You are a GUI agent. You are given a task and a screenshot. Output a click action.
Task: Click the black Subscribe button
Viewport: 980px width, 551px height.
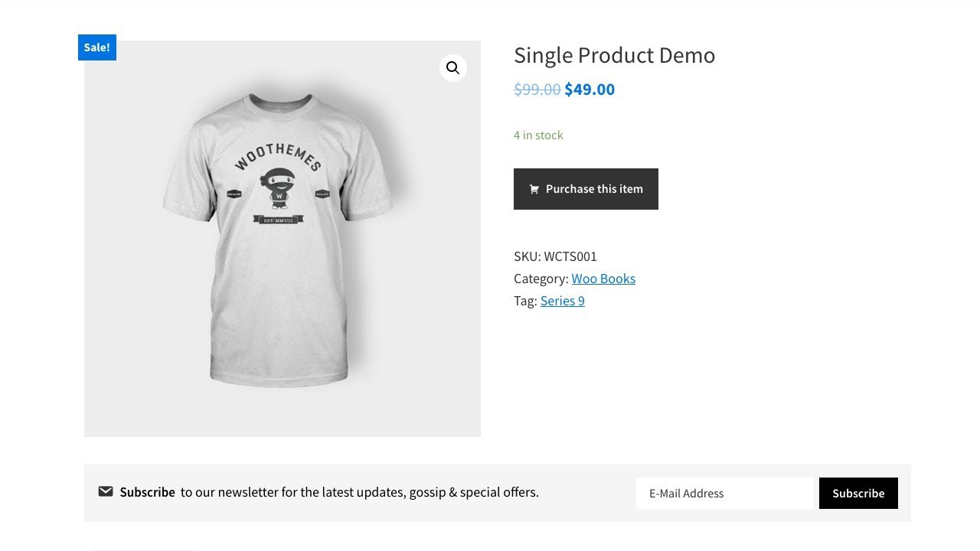pyautogui.click(x=858, y=494)
